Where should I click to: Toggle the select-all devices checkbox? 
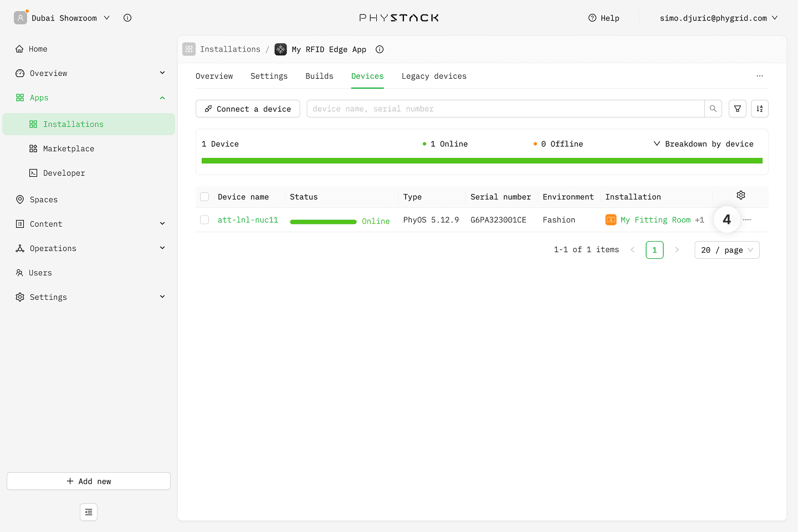pos(204,197)
